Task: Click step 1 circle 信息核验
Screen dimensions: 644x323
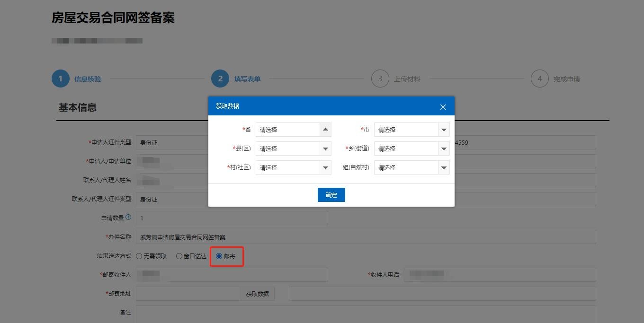Action: pyautogui.click(x=61, y=79)
